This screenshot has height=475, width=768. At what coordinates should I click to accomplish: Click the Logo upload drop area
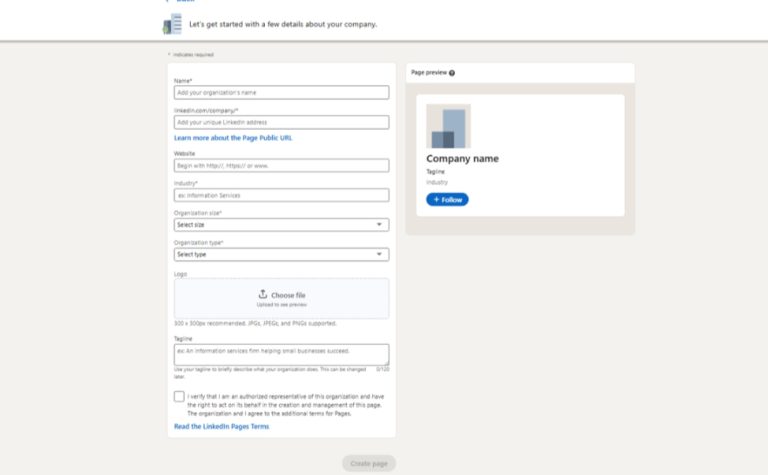[281, 310]
